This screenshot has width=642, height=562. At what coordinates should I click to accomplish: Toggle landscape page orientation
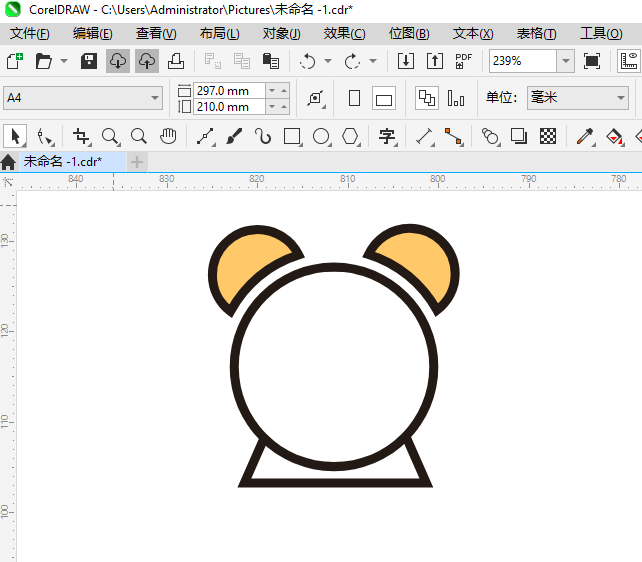[384, 98]
